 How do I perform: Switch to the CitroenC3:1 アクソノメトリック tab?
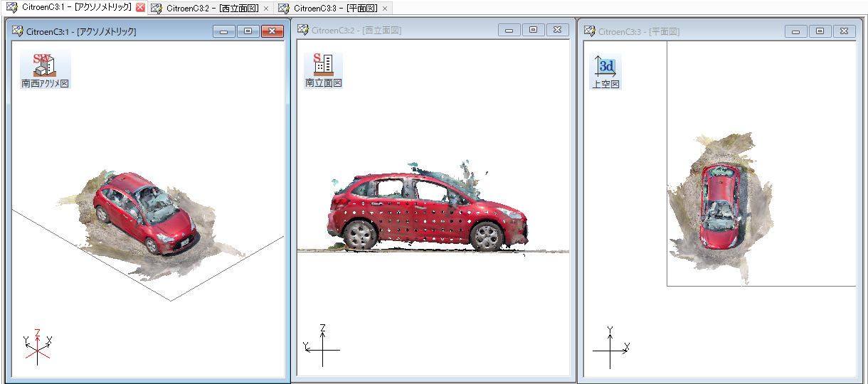coord(76,7)
